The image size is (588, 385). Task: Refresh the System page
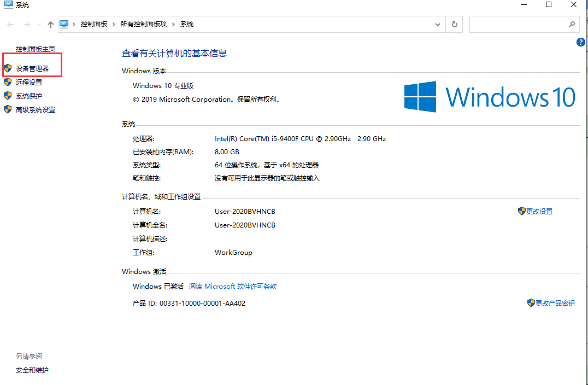pos(454,25)
